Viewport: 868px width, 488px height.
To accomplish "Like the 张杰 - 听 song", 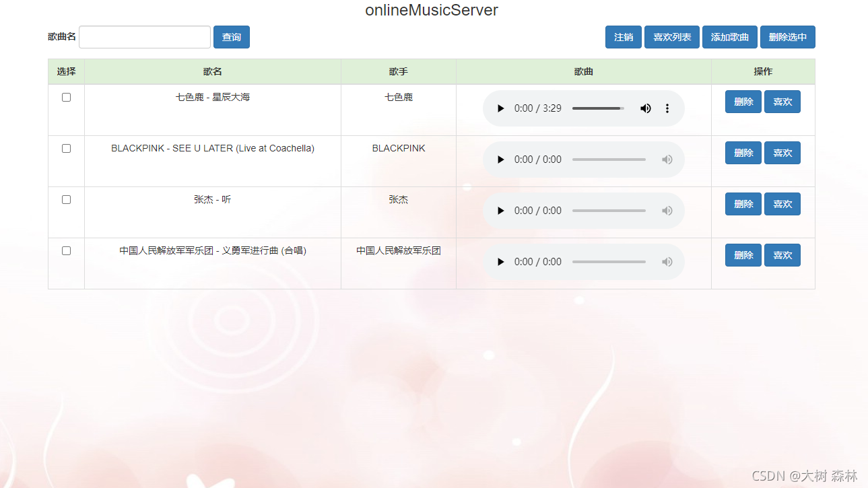I will [x=782, y=204].
